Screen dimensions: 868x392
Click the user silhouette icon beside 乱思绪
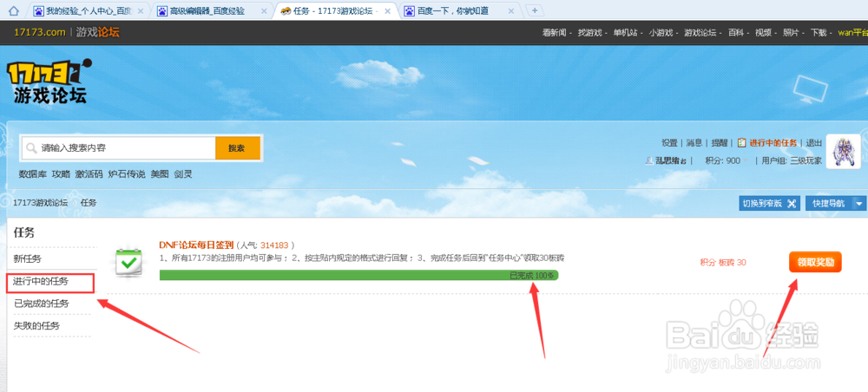[650, 160]
